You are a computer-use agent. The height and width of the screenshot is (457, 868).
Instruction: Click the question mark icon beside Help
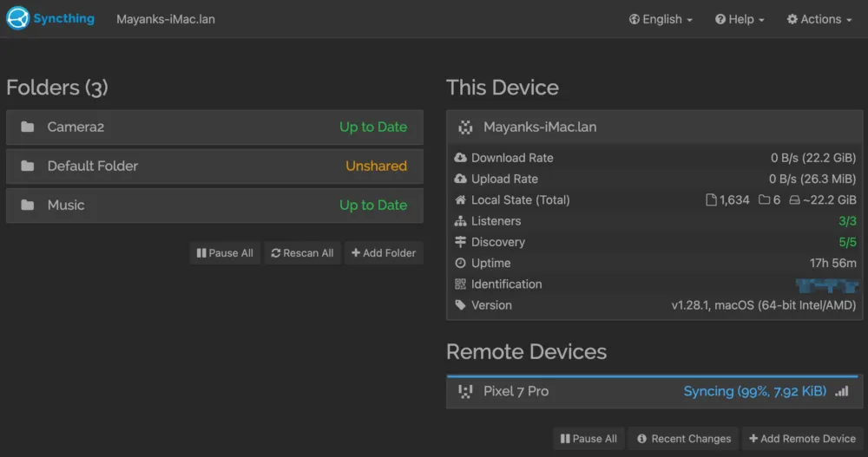coord(720,19)
